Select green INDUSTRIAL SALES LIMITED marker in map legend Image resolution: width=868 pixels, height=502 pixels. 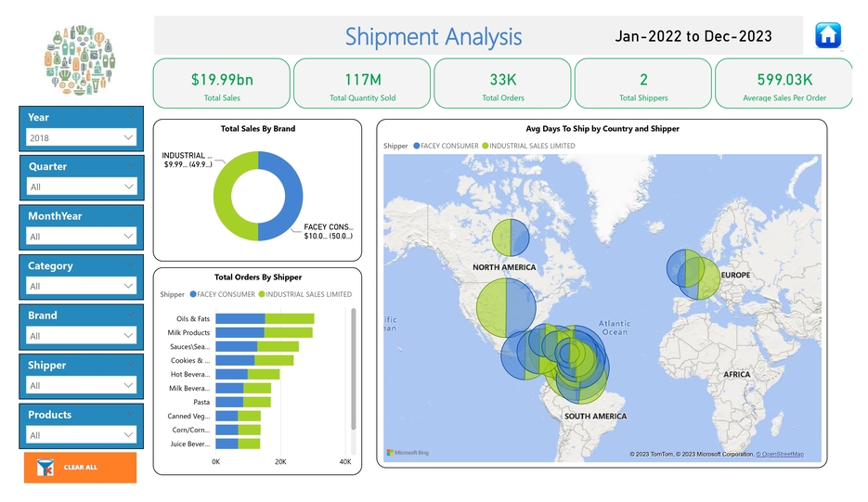(485, 146)
